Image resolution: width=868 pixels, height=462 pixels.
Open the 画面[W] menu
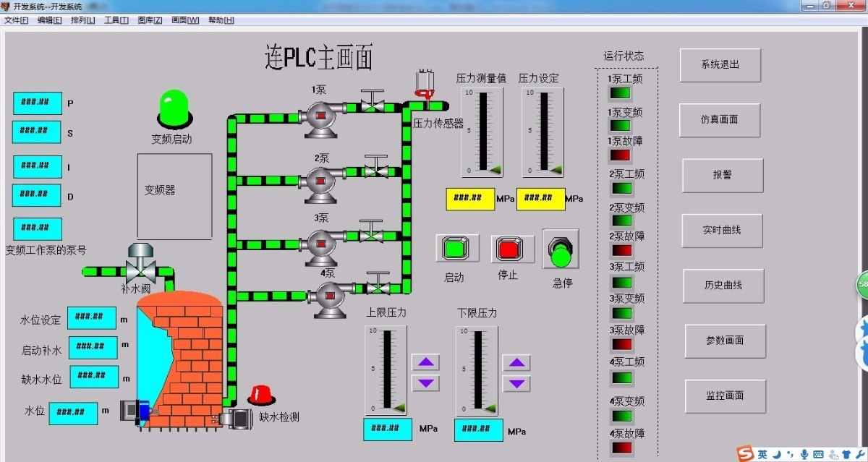pos(185,20)
